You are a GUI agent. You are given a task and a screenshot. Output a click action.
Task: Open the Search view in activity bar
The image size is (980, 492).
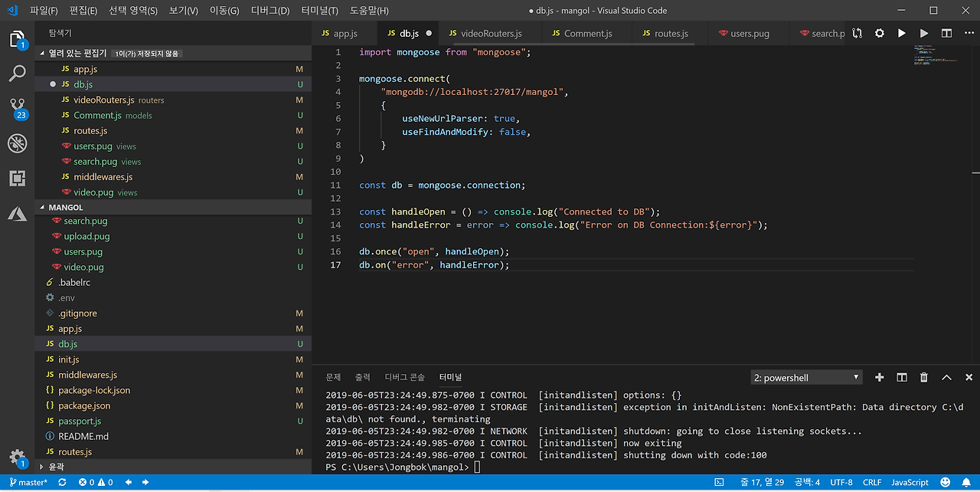(x=17, y=74)
